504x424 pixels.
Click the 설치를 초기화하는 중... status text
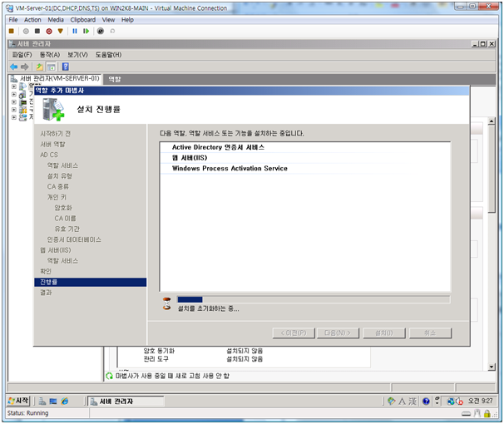208,309
